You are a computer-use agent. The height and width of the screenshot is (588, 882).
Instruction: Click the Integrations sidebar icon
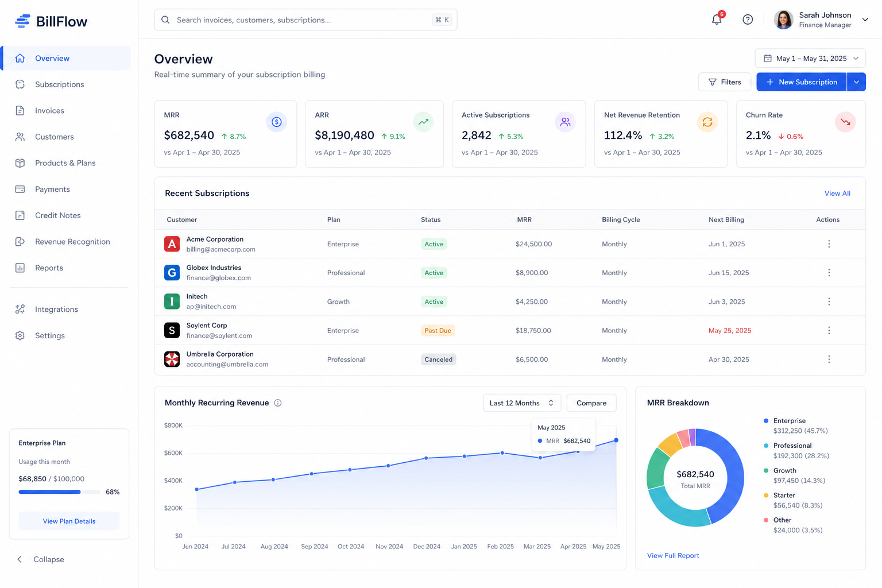[20, 310]
